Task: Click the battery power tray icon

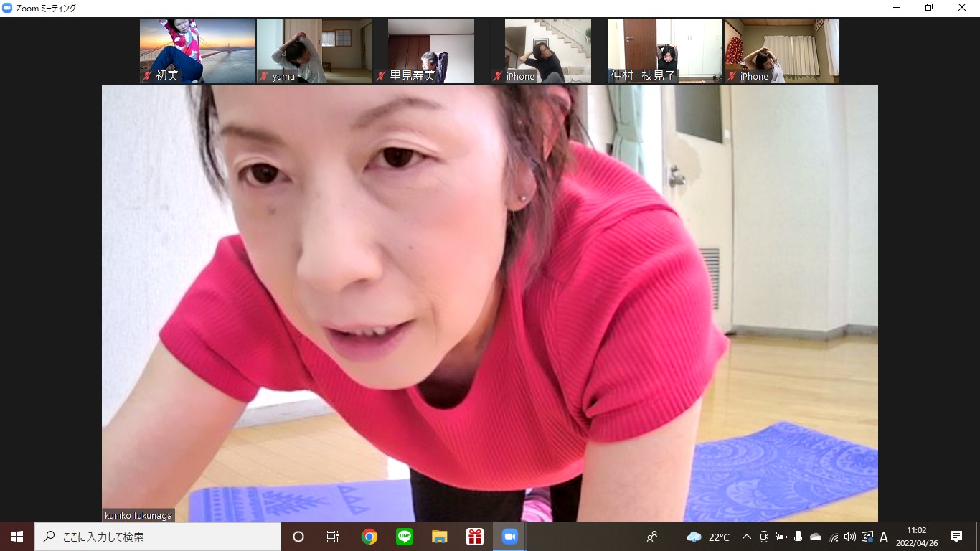Action: tap(781, 537)
